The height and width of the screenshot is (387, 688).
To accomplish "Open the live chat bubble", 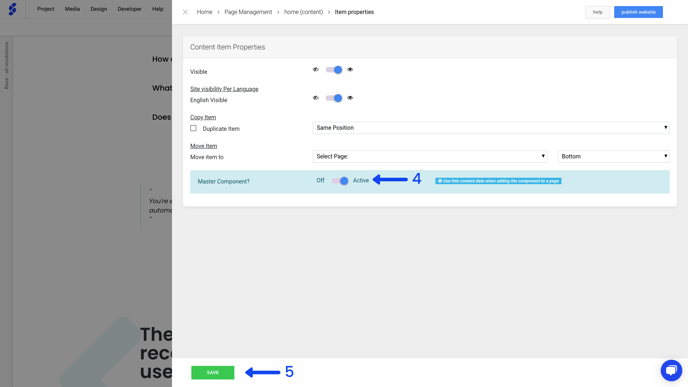I will [671, 370].
